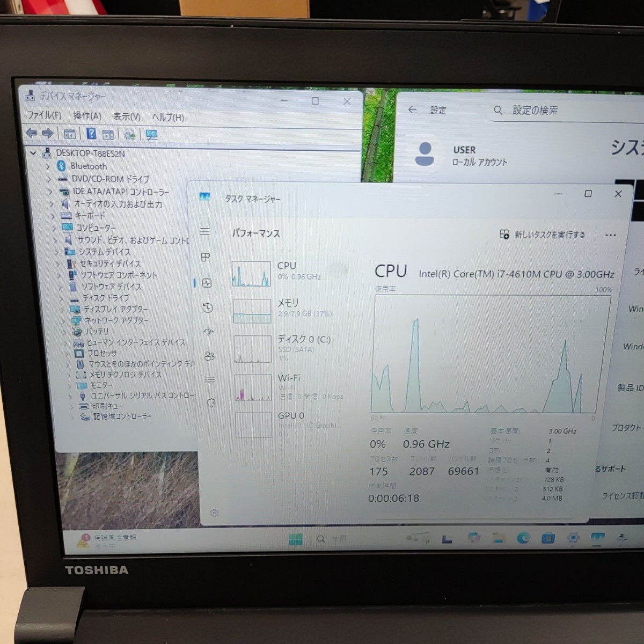Open Users icon in Task Manager sidebar

209,356
